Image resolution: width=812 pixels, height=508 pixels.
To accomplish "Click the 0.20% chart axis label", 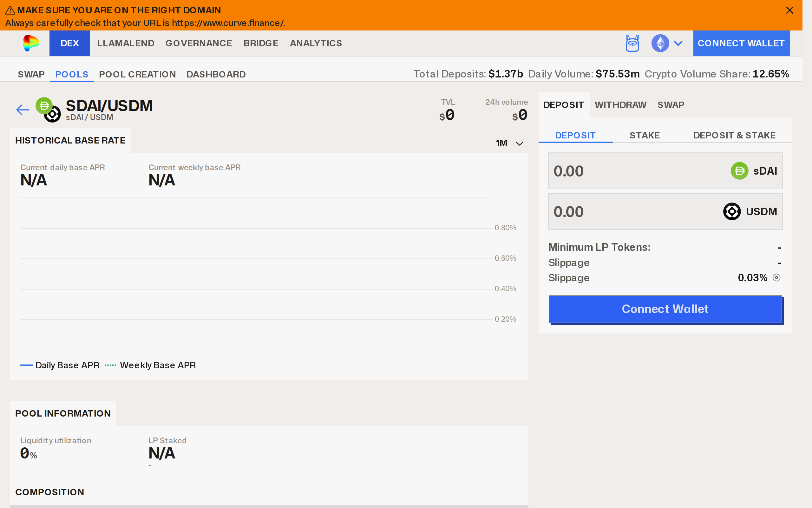I will click(x=506, y=319).
